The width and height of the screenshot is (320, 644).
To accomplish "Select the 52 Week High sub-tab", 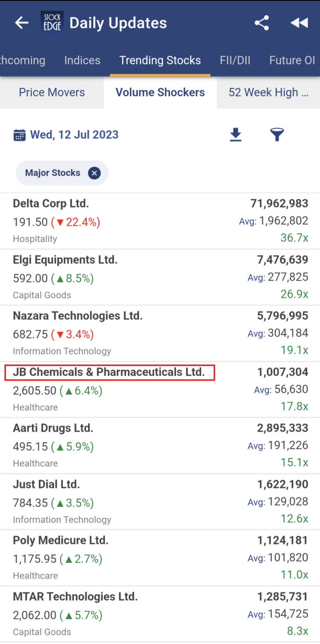I will click(x=268, y=93).
